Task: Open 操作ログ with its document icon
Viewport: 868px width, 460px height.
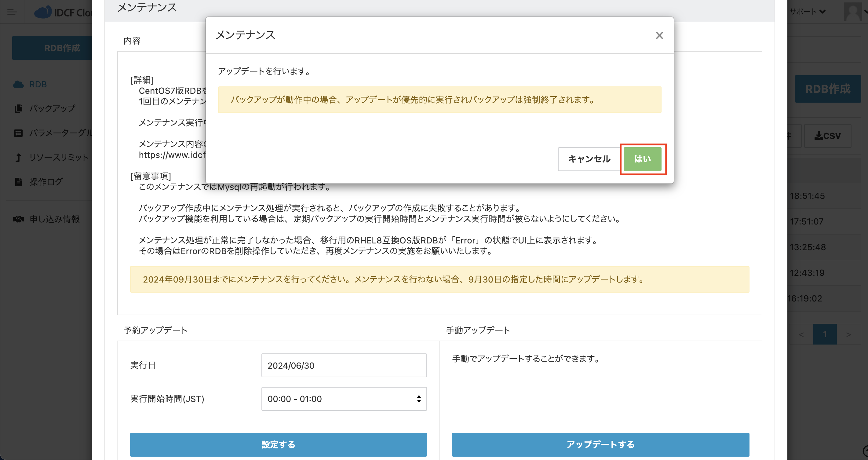Action: pyautogui.click(x=18, y=182)
